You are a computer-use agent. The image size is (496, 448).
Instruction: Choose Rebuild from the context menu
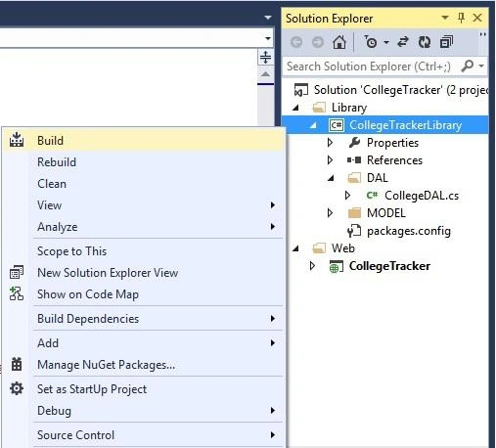coord(57,162)
